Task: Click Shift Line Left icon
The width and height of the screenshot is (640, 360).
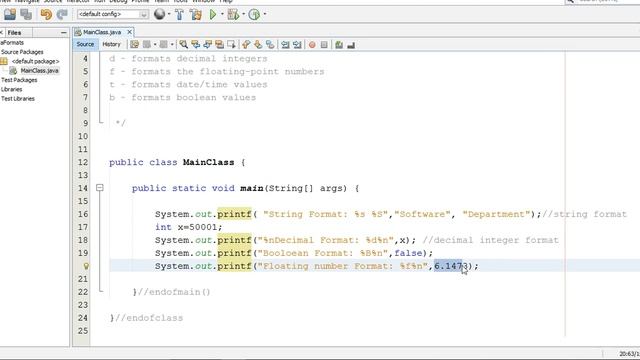Action: tap(285, 44)
